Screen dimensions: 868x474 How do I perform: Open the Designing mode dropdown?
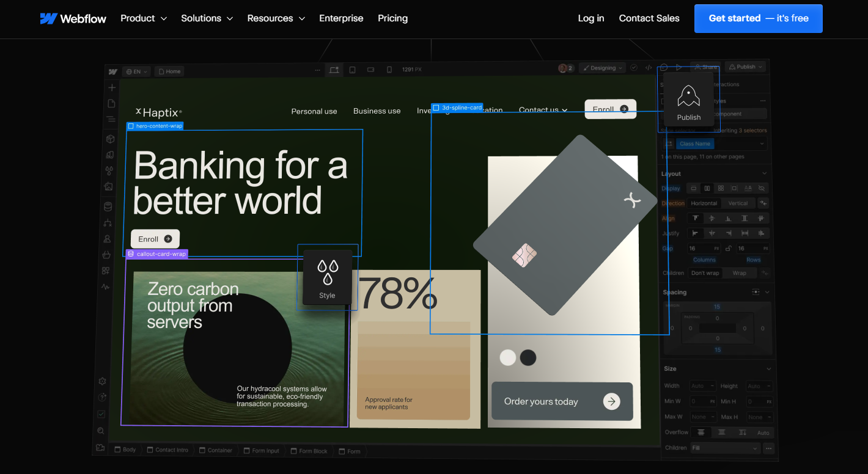(602, 68)
